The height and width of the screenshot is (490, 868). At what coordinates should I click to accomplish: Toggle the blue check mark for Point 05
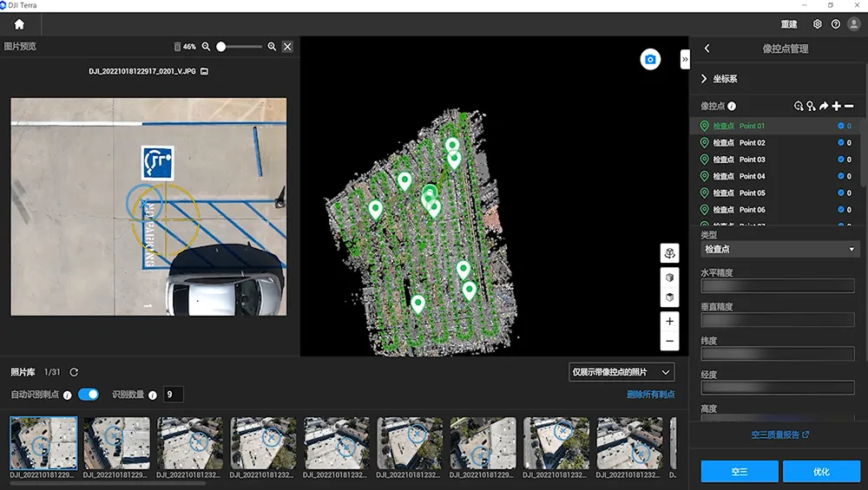[841, 193]
